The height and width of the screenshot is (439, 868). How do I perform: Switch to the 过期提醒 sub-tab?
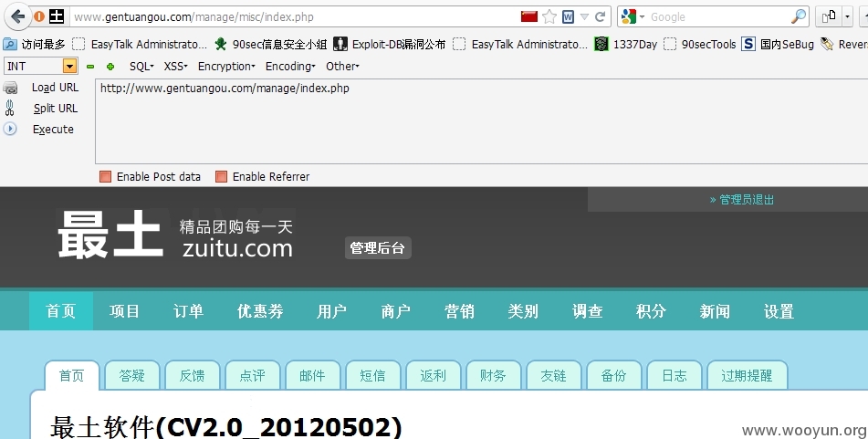click(747, 375)
